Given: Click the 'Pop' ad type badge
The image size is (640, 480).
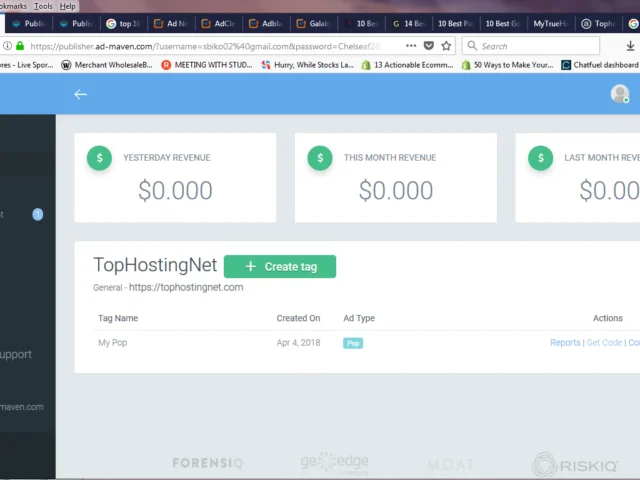Looking at the screenshot, I should [353, 343].
